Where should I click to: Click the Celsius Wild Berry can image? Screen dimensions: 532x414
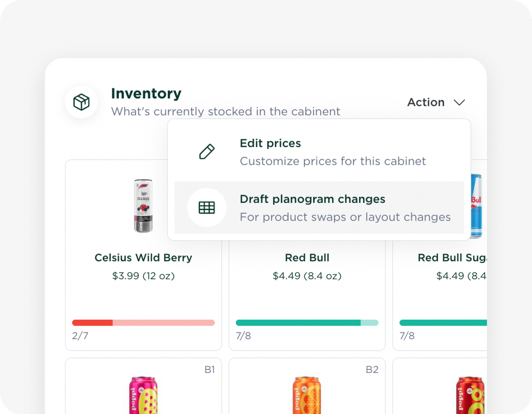[x=143, y=205]
